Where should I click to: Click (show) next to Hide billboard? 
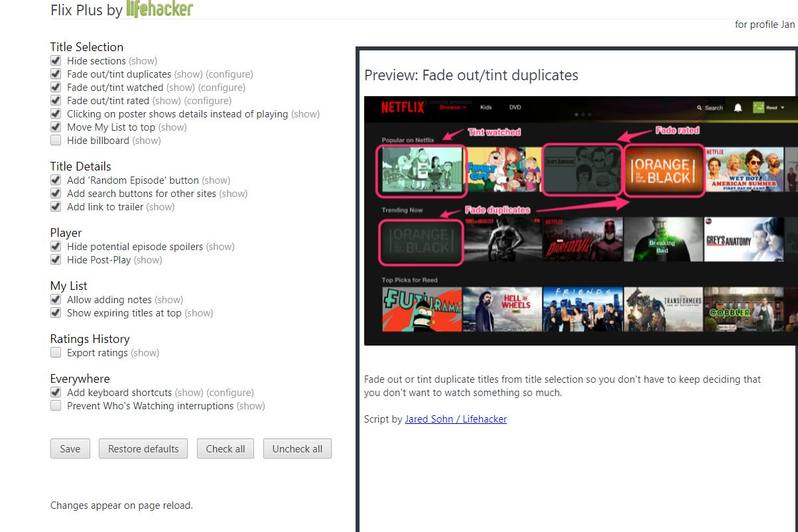147,141
